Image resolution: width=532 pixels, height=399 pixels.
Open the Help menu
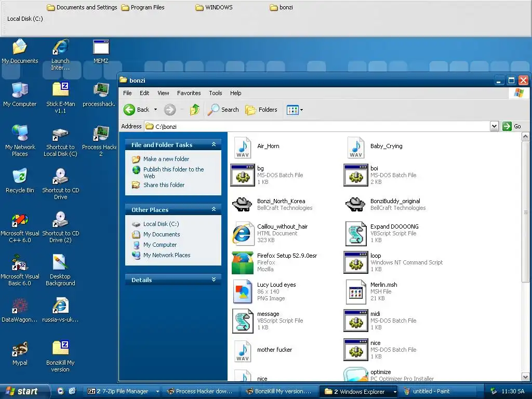(236, 93)
